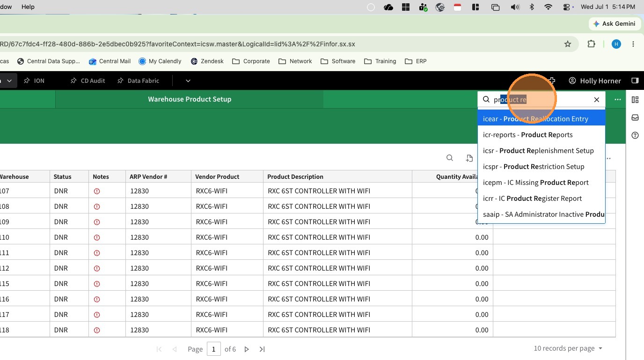Open the pinned ION app link

click(34, 81)
